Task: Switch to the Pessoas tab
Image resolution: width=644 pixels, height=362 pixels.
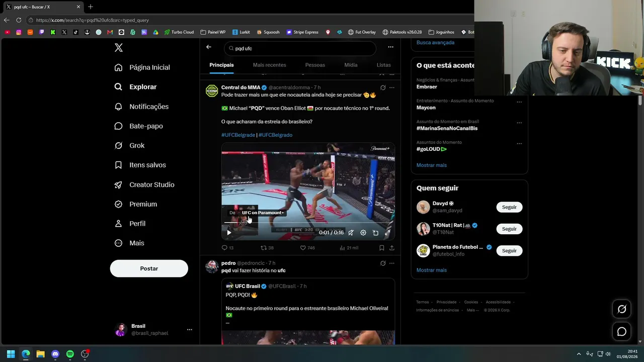Action: pyautogui.click(x=315, y=65)
